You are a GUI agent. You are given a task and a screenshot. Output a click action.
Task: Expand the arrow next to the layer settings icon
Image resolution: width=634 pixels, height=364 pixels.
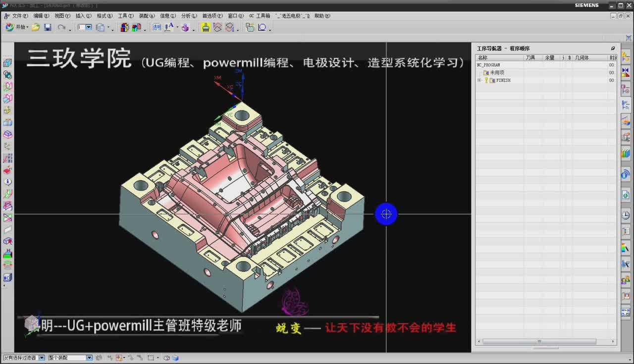pos(108,28)
